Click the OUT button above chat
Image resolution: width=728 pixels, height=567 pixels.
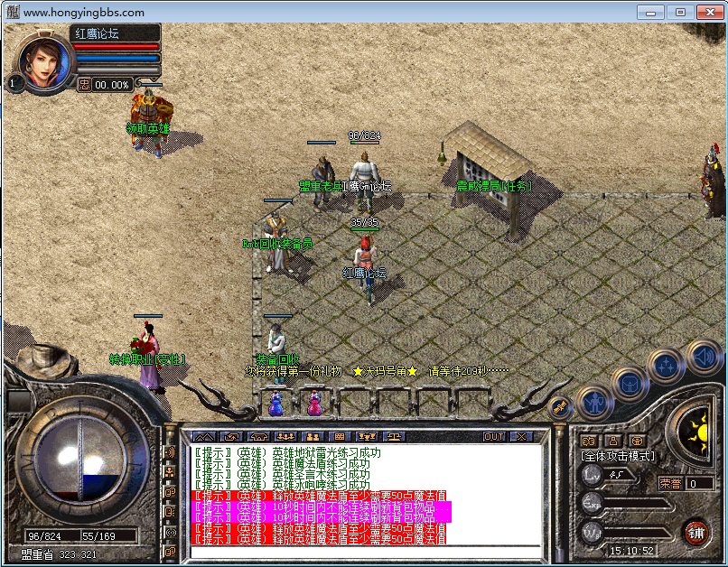(493, 437)
